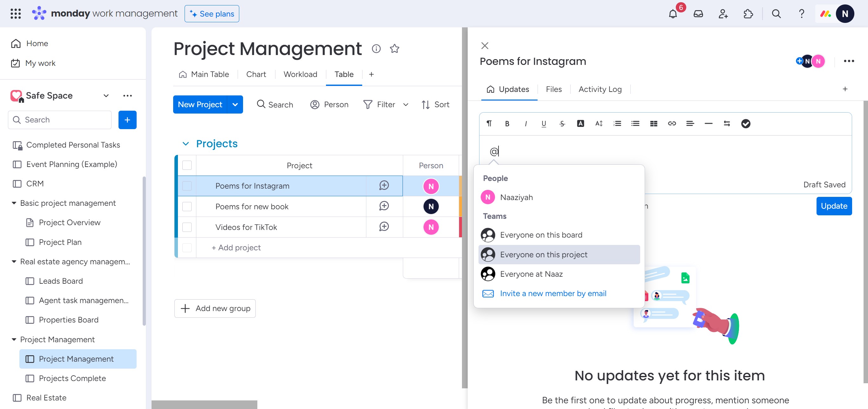Check the Poems for new book checkbox
The width and height of the screenshot is (868, 409).
187,206
